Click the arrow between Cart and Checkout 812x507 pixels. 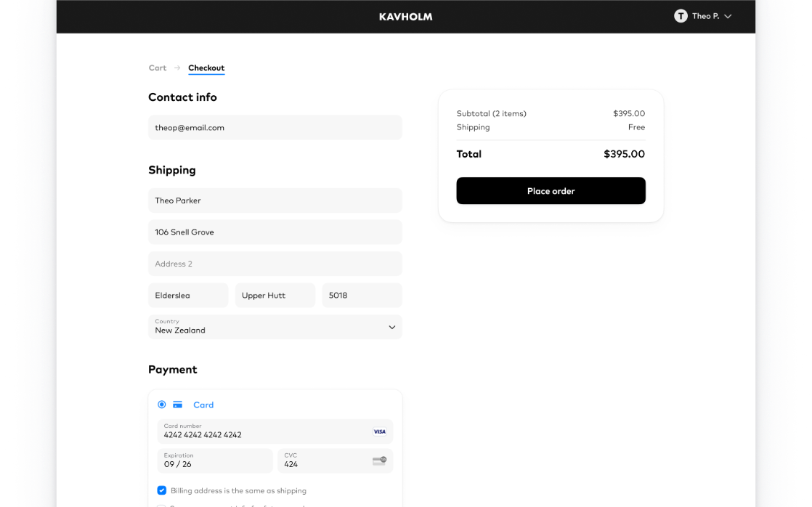click(x=177, y=68)
